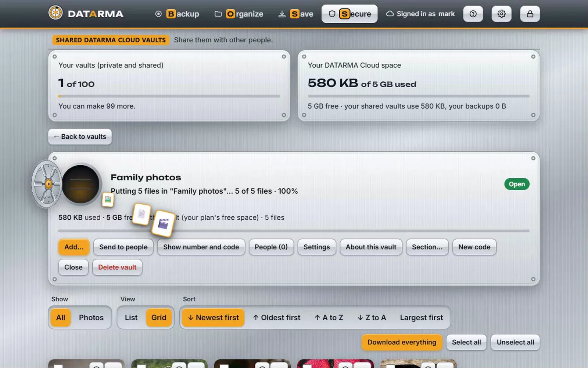Screen dimensions: 588x368
Task: Click Select all button
Action: pos(466,342)
